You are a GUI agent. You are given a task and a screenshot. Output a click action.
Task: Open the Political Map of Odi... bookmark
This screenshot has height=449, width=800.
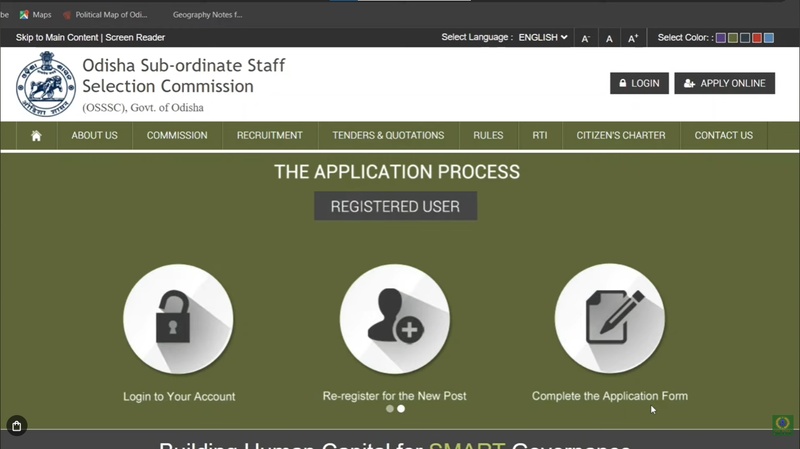105,15
